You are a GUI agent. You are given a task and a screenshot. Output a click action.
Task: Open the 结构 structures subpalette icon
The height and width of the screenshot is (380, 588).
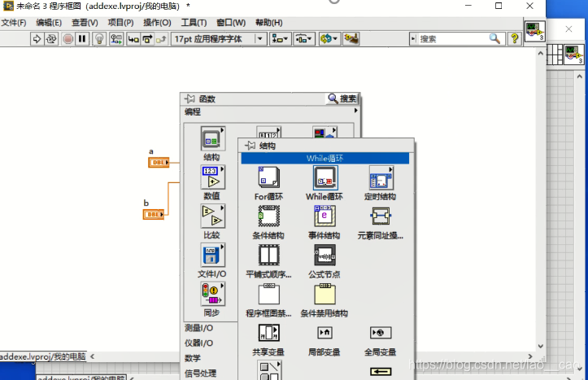tap(212, 139)
